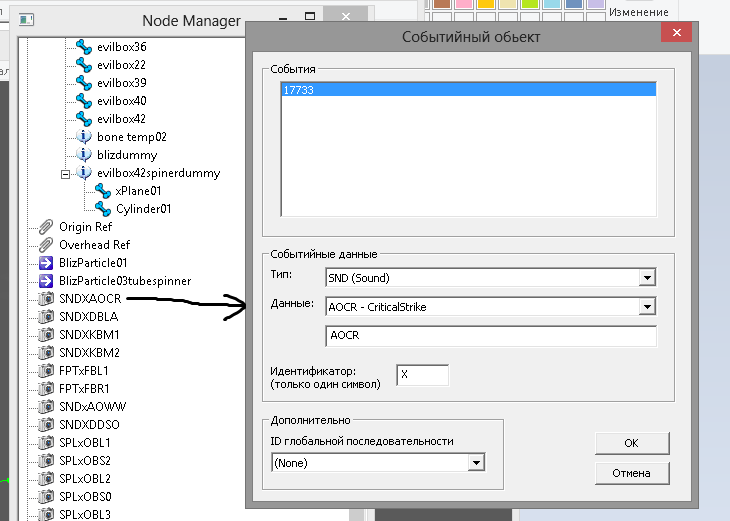Image resolution: width=730 pixels, height=521 pixels.
Task: Pick the light cyan palette swatch
Action: (552, 4)
